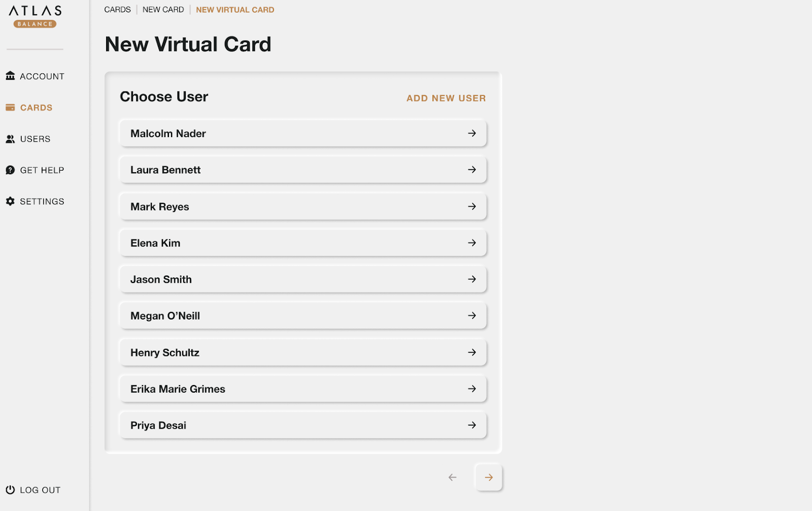This screenshot has width=812, height=511.
Task: Open Laura Bennett's arrow chevron
Action: [472, 170]
